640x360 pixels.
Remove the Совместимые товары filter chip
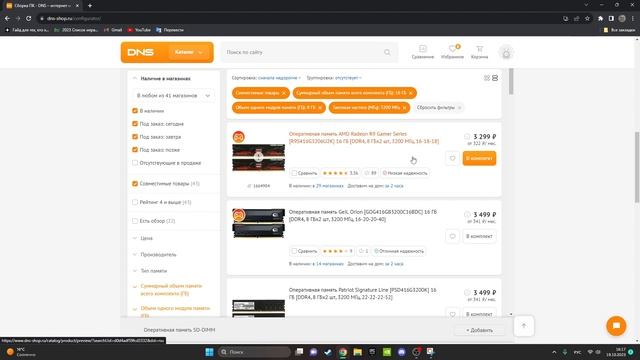(284, 93)
